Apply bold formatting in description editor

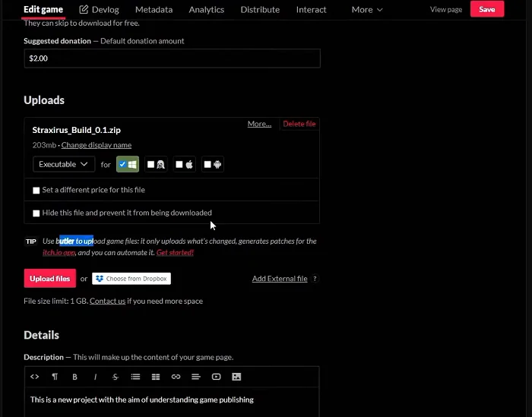tap(74, 377)
